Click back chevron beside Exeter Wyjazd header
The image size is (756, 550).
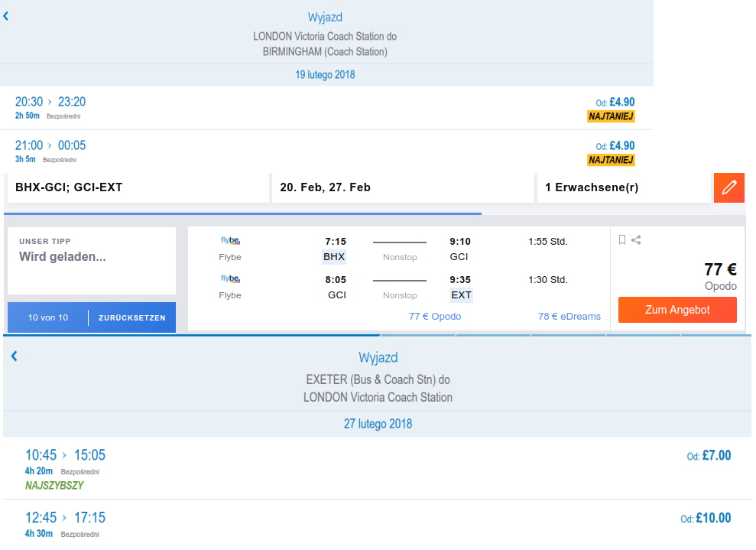coord(14,356)
